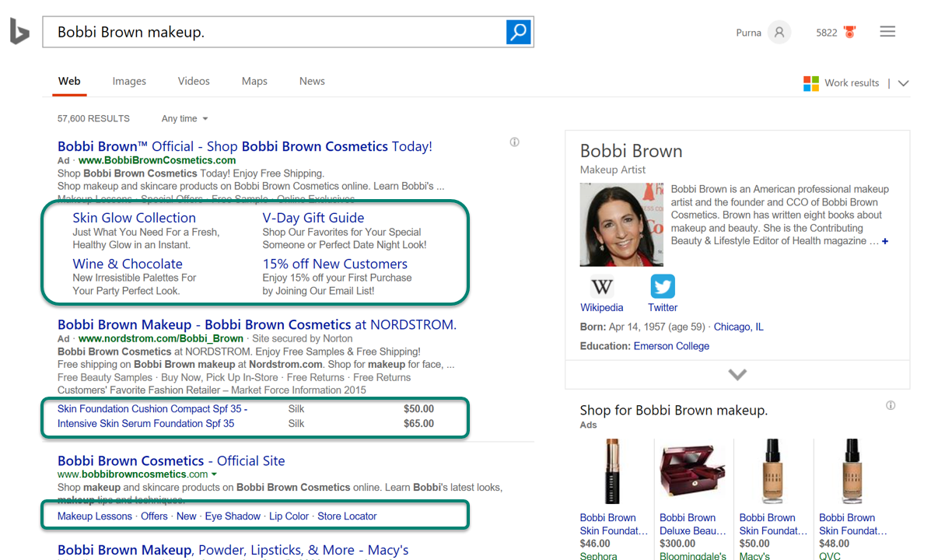Click the Emerson College link
Image resolution: width=931 pixels, height=560 pixels.
[671, 346]
